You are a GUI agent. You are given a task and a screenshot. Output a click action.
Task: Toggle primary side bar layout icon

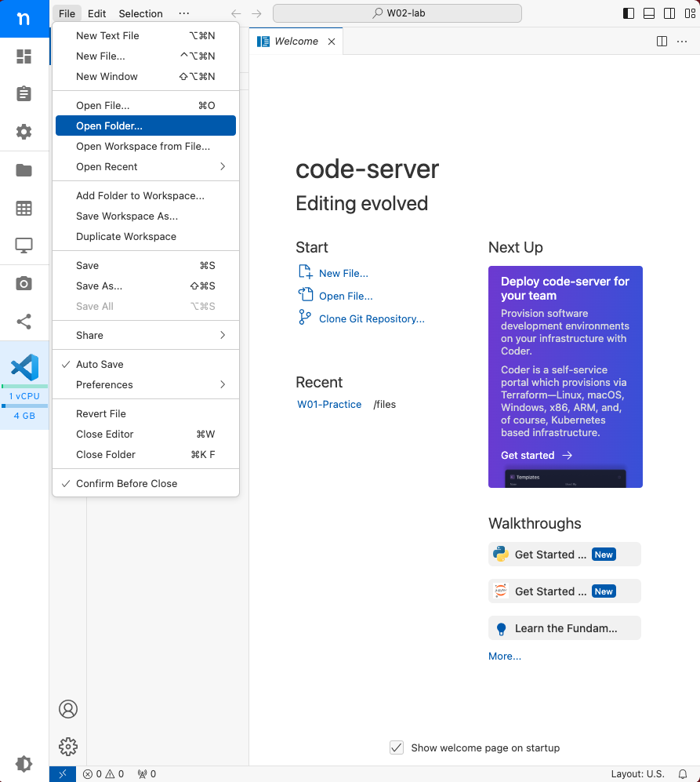pyautogui.click(x=629, y=13)
